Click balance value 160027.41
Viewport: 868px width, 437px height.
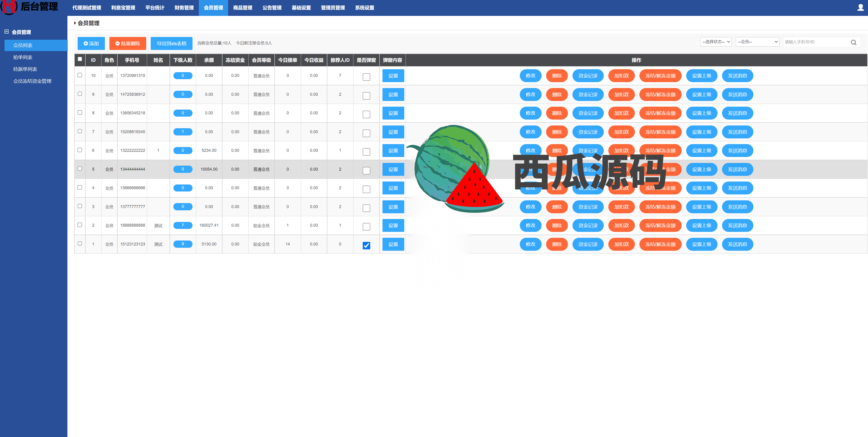[x=209, y=225]
